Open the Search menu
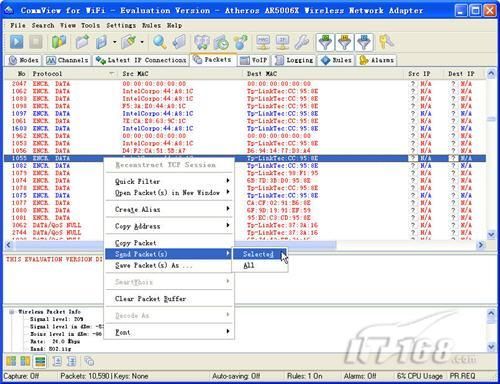This screenshot has width=500, height=384. click(43, 25)
